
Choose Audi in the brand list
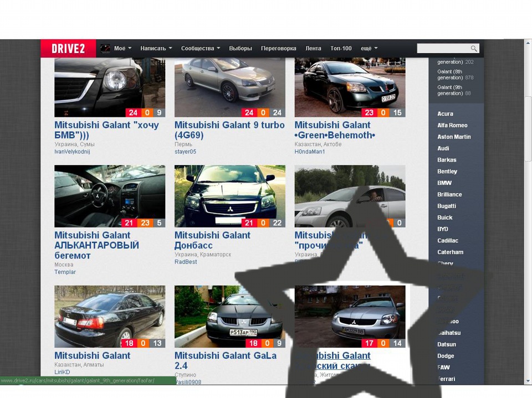click(x=443, y=148)
